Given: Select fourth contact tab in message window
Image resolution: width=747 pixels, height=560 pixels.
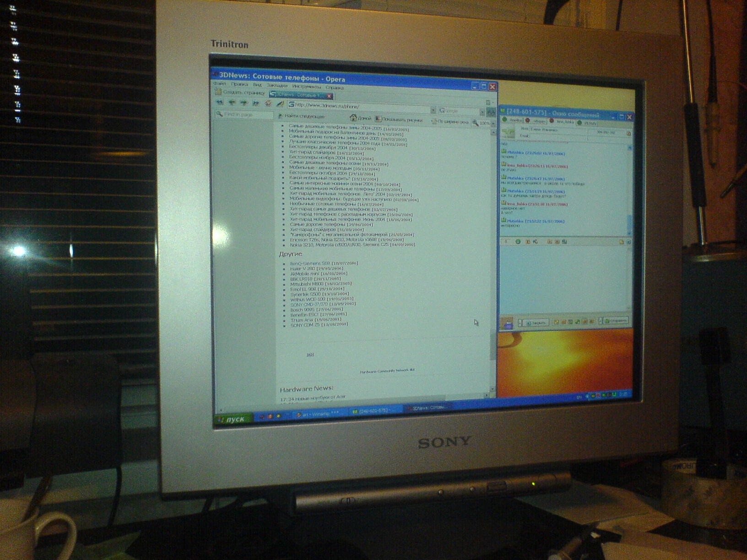Looking at the screenshot, I should pos(587,123).
